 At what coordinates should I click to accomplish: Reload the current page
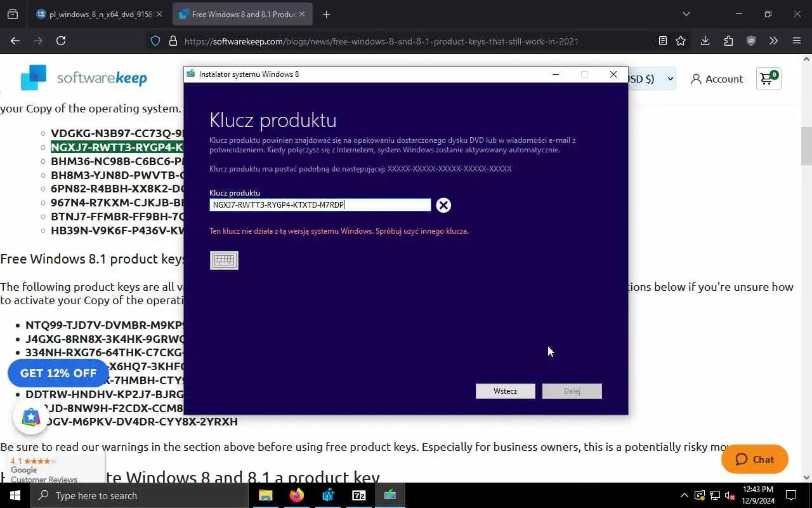tap(61, 41)
